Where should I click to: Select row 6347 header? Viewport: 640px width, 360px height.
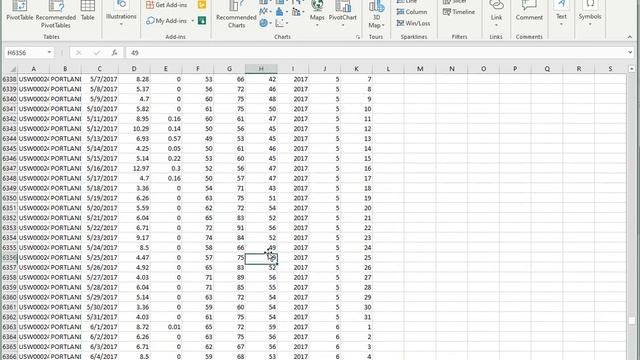(9, 168)
